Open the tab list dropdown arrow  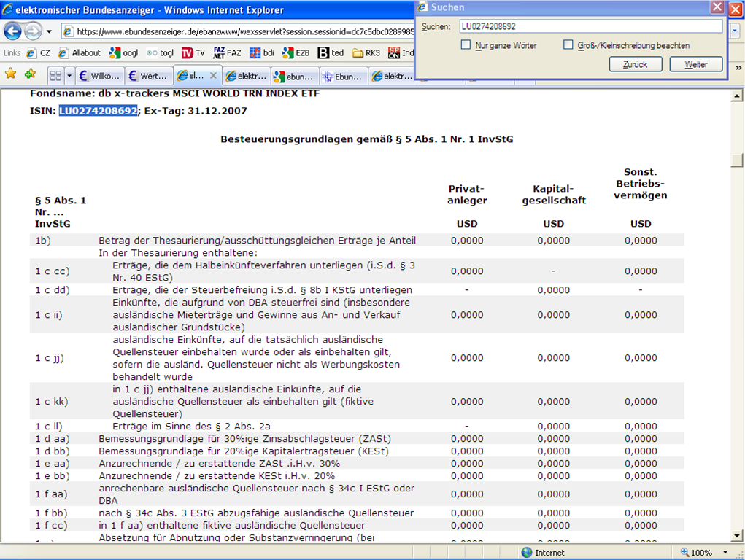(70, 76)
